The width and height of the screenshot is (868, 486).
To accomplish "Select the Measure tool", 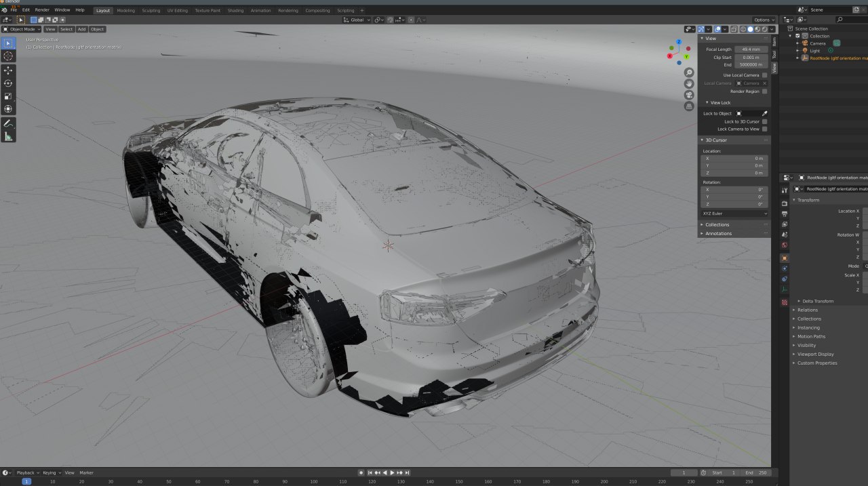I will coord(8,136).
